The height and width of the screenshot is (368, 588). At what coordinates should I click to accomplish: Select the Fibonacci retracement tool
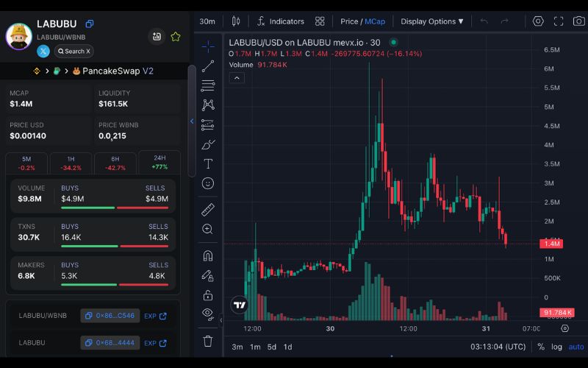click(208, 85)
